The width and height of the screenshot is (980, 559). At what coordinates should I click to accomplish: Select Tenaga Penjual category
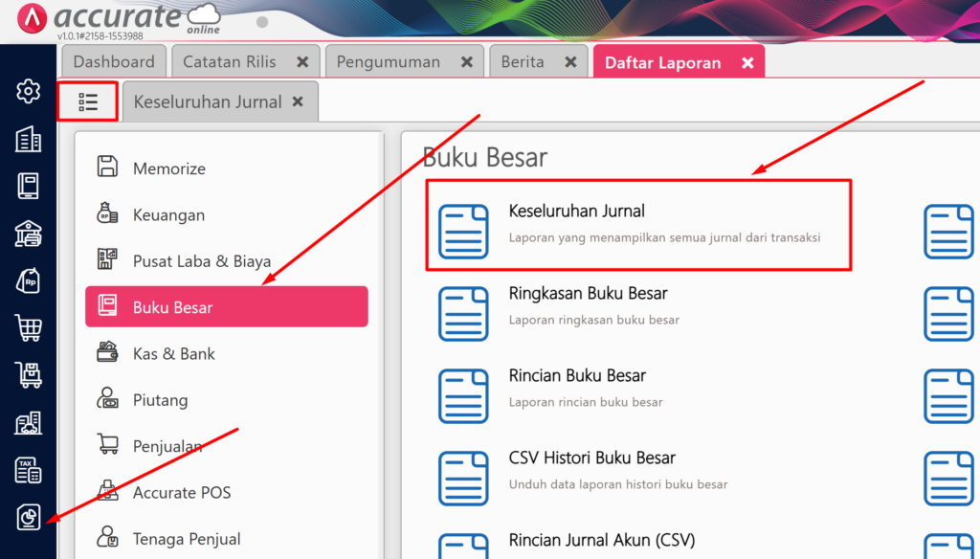point(227,538)
